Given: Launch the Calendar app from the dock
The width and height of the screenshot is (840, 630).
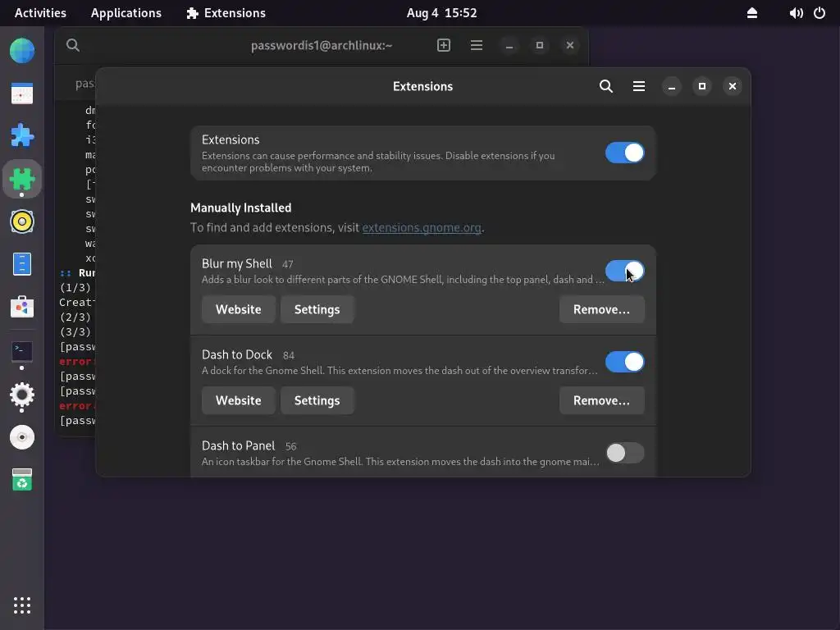Looking at the screenshot, I should (22, 94).
